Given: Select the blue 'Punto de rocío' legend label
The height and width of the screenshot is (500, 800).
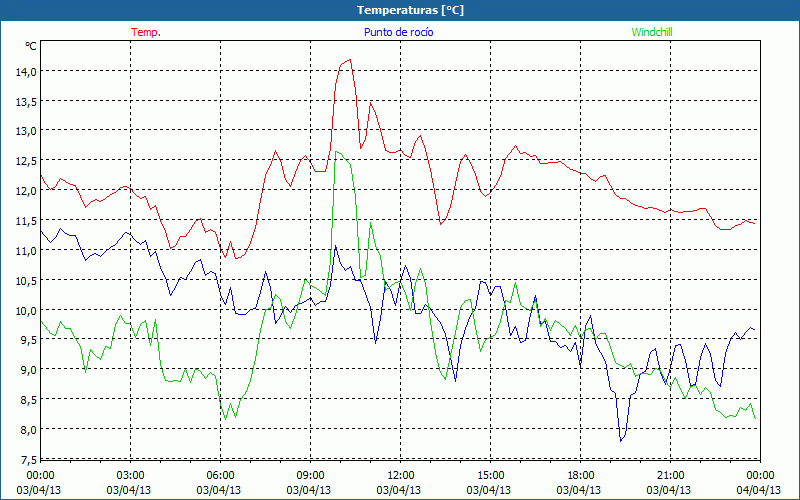Looking at the screenshot, I should point(398,32).
